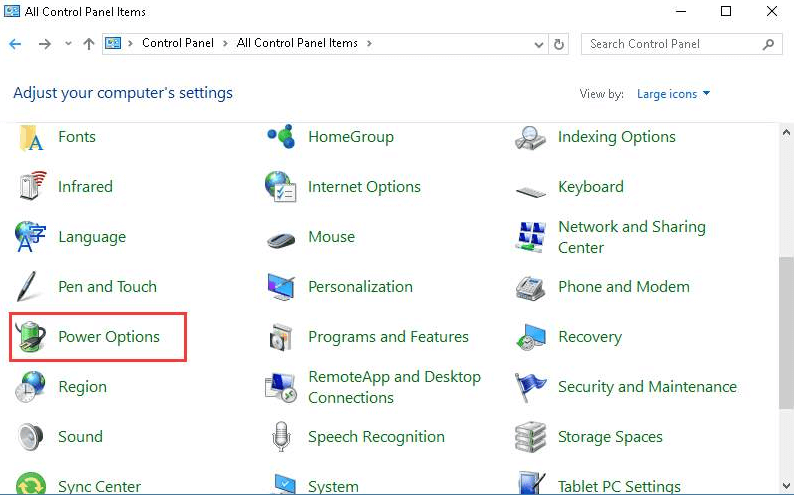Click the search magnifier icon
794x495 pixels.
click(768, 44)
